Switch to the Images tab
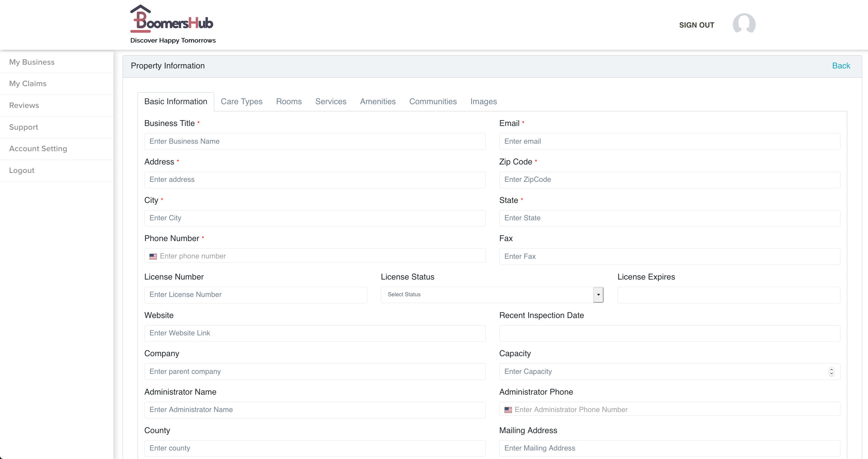Screen dimensions: 868x459 click(484, 101)
